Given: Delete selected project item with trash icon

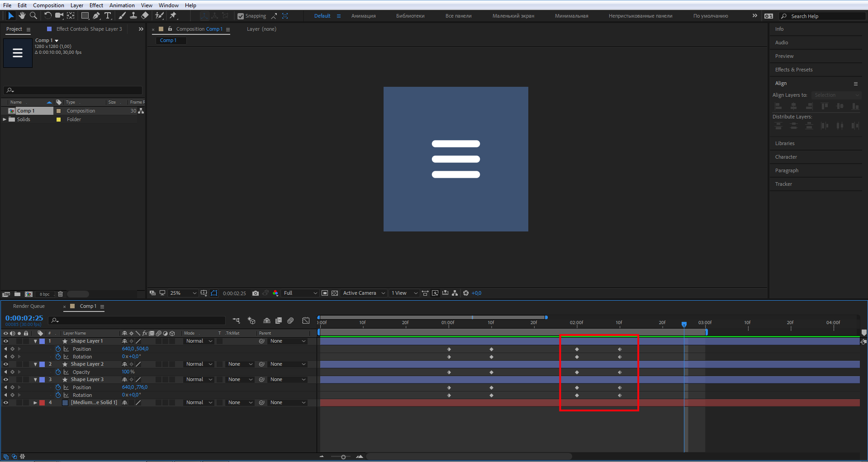Looking at the screenshot, I should click(60, 294).
